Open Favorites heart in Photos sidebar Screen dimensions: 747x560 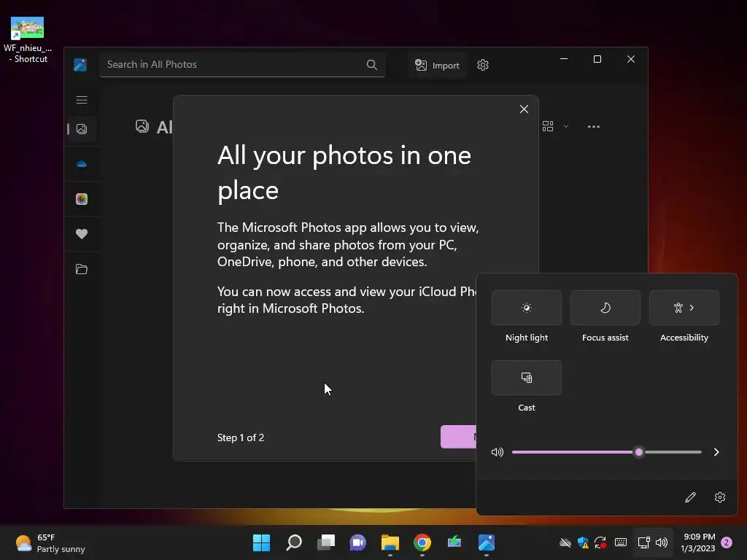82,234
